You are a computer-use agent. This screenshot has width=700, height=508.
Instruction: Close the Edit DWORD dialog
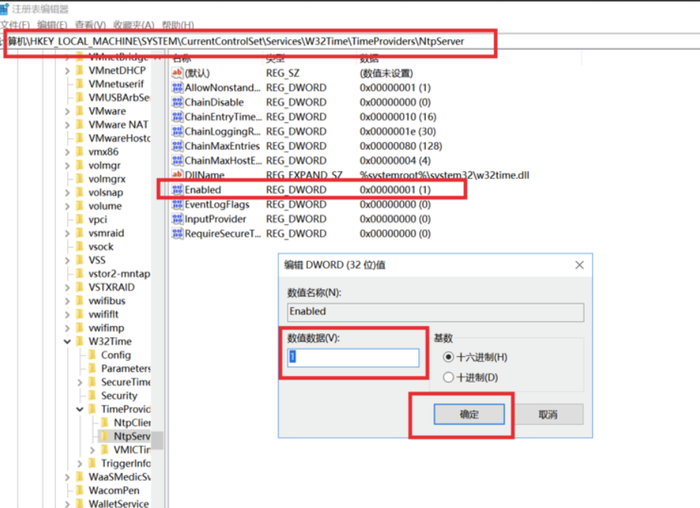(x=579, y=265)
